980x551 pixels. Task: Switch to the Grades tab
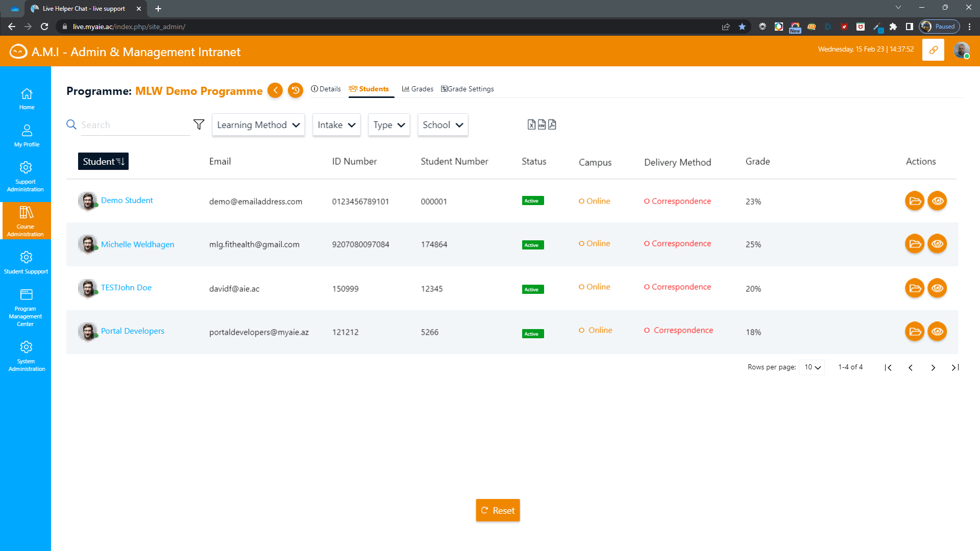click(418, 89)
